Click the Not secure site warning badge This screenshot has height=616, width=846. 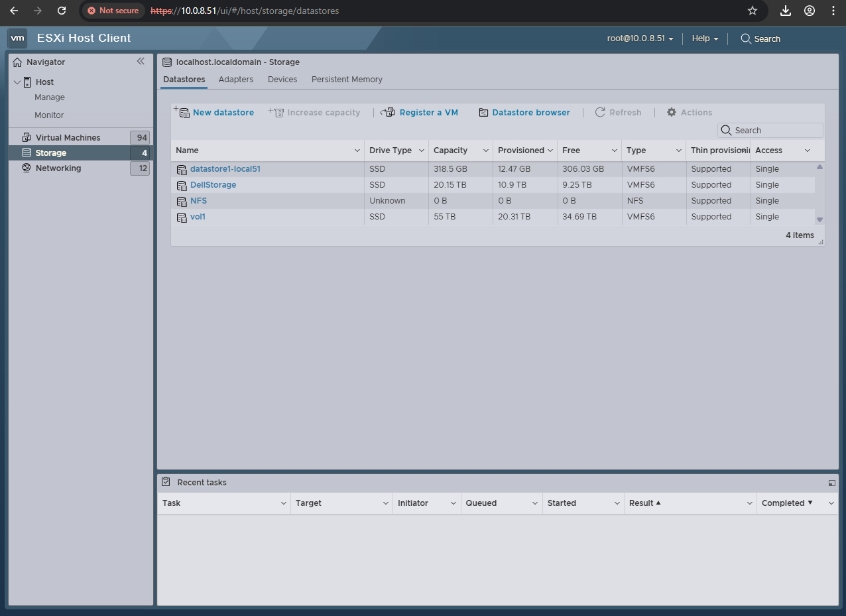point(113,11)
